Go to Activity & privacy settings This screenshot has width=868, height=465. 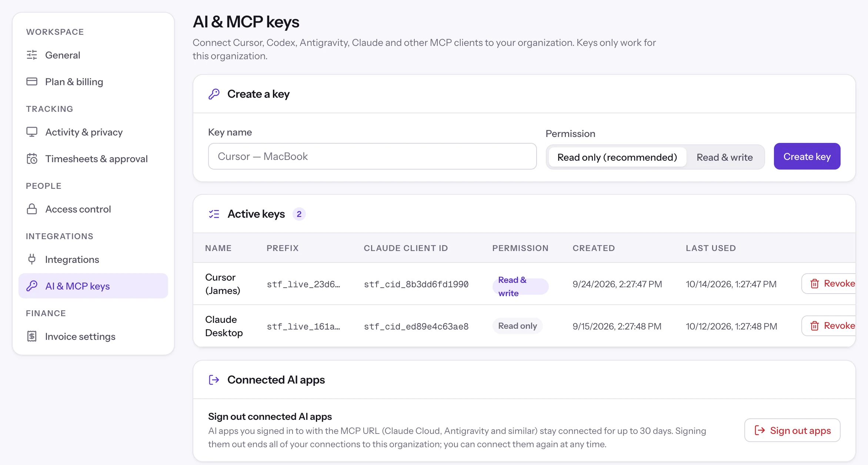tap(93, 132)
